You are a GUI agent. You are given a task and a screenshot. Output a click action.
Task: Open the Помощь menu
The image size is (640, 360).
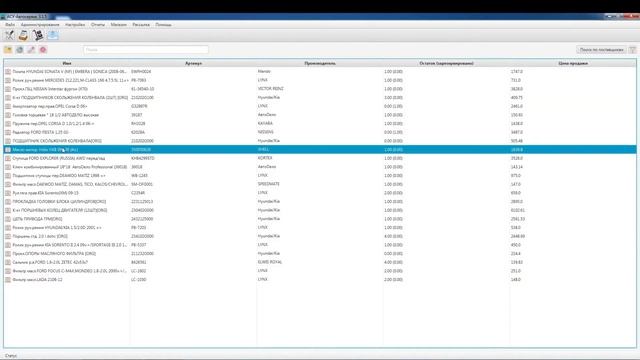(163, 24)
